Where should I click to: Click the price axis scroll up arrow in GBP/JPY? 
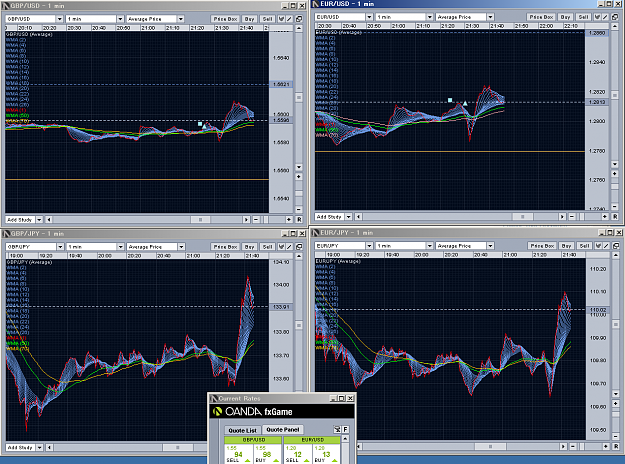click(299, 256)
